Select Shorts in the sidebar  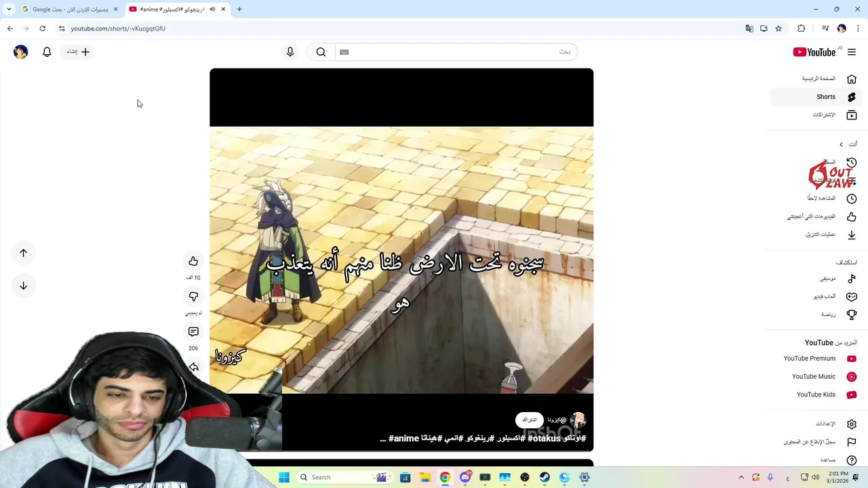coord(816,97)
